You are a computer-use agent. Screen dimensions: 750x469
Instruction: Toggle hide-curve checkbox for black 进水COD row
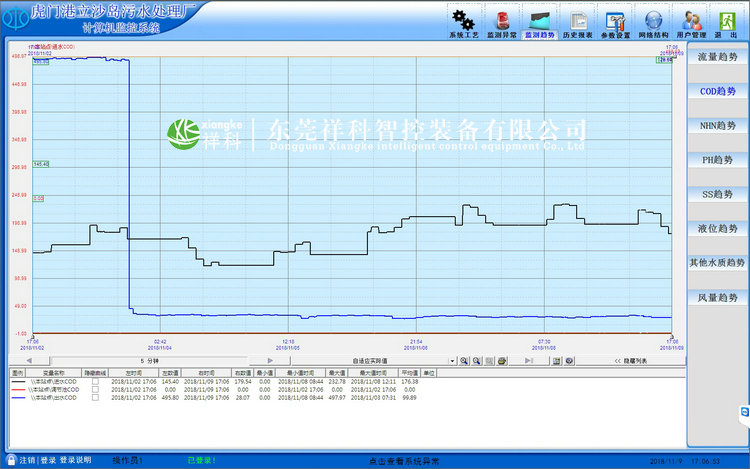point(96,382)
